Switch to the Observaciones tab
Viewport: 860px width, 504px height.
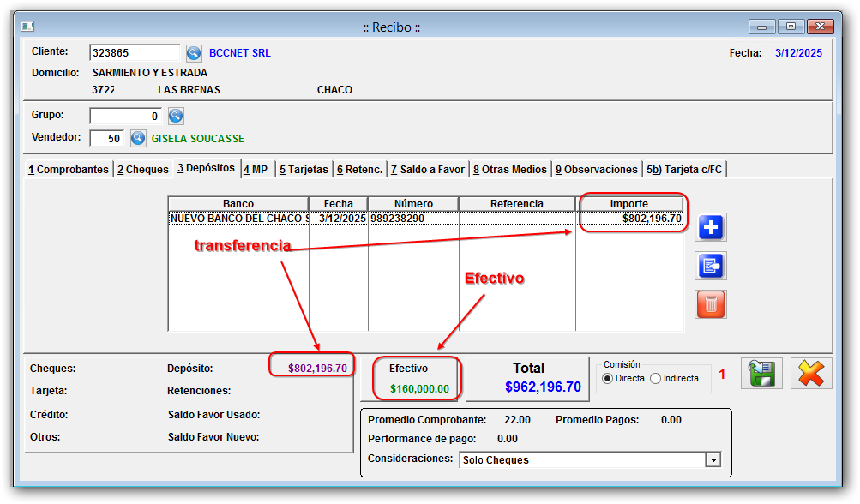(596, 170)
